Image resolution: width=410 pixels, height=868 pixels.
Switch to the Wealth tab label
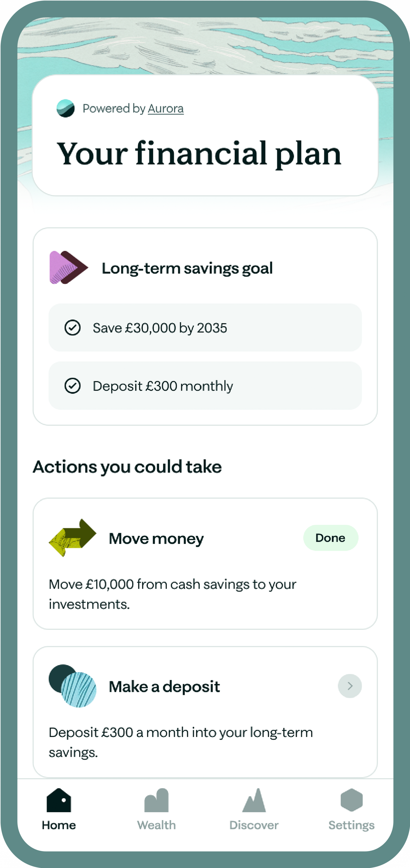pyautogui.click(x=156, y=825)
